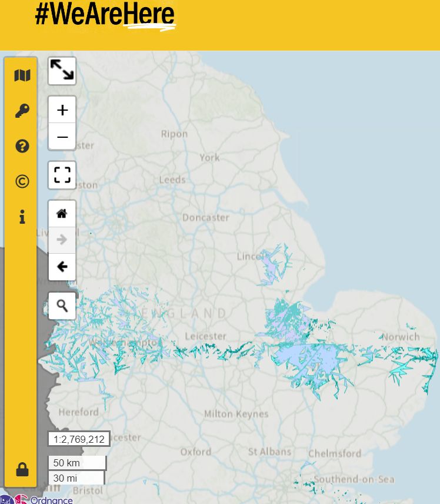The image size is (440, 504).
Task: Click the padlock icon in the sidebar
Action: click(22, 470)
